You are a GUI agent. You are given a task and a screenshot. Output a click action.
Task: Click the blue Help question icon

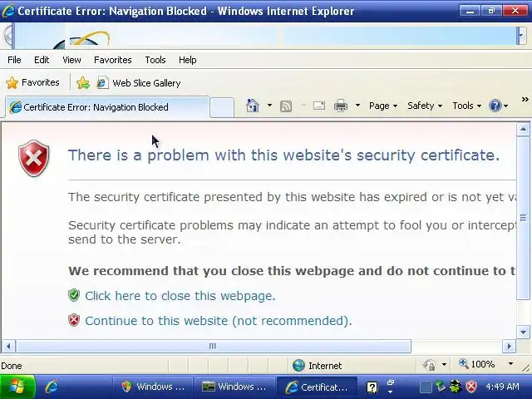495,106
